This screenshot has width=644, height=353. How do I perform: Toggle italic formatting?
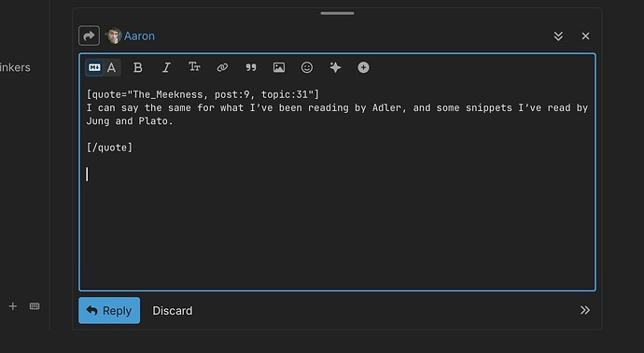[166, 67]
